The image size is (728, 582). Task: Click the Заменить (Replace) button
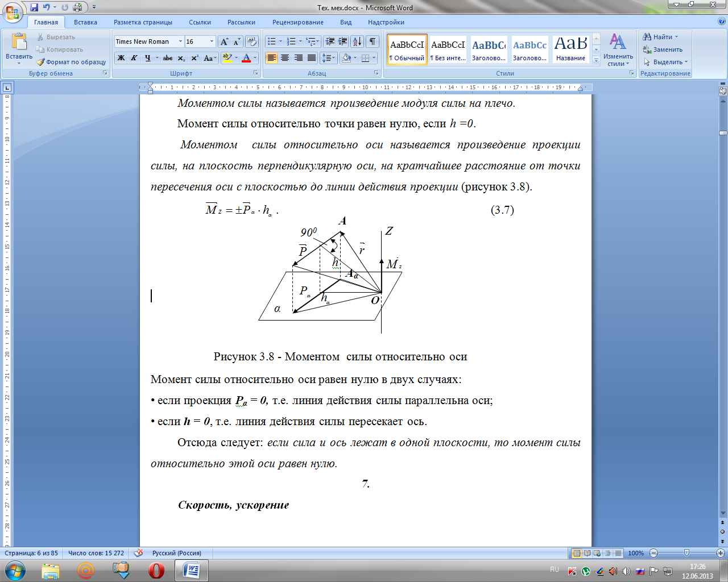click(x=663, y=49)
